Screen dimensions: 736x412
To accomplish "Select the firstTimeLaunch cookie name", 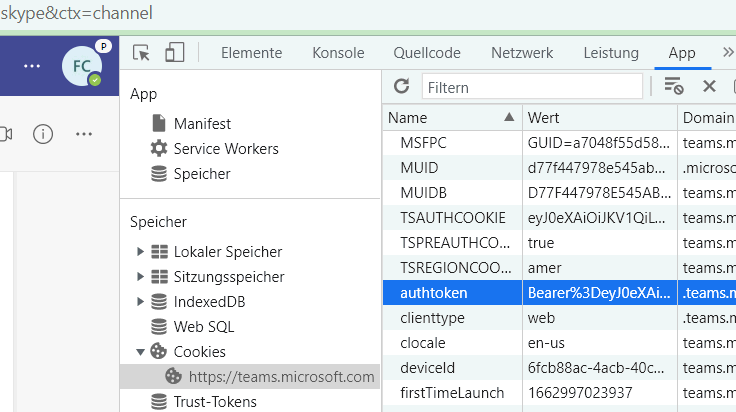I will pyautogui.click(x=452, y=392).
